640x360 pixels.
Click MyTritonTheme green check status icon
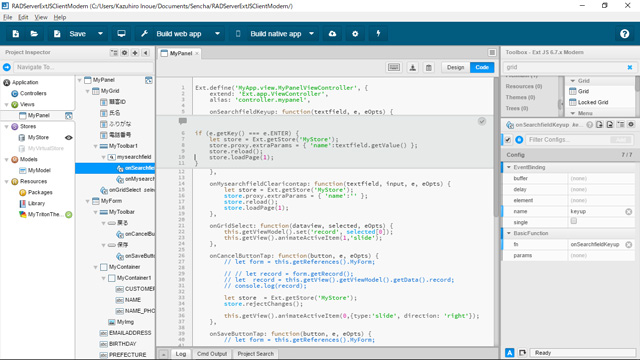pos(69,215)
